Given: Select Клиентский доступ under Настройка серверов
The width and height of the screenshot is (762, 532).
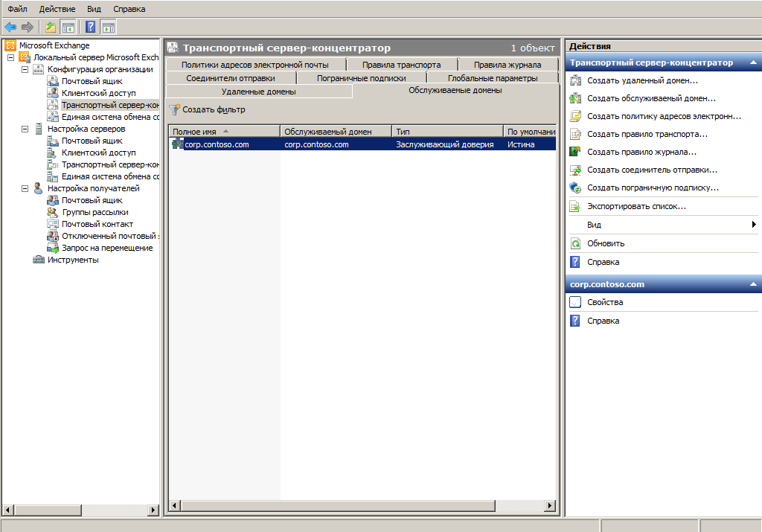Looking at the screenshot, I should tap(99, 153).
